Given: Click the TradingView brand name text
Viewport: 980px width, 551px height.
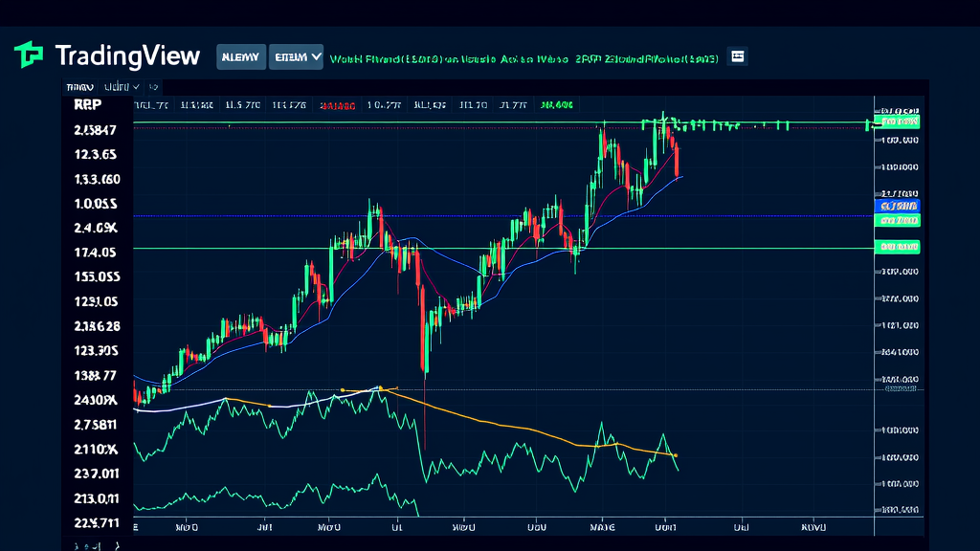Looking at the screenshot, I should coord(127,55).
